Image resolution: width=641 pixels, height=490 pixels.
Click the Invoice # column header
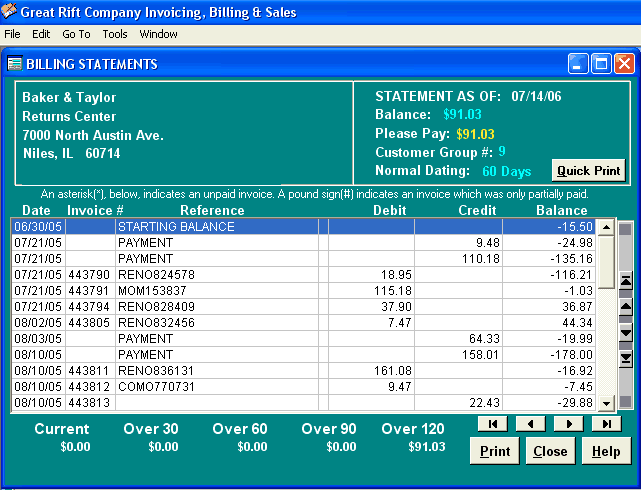pyautogui.click(x=95, y=210)
